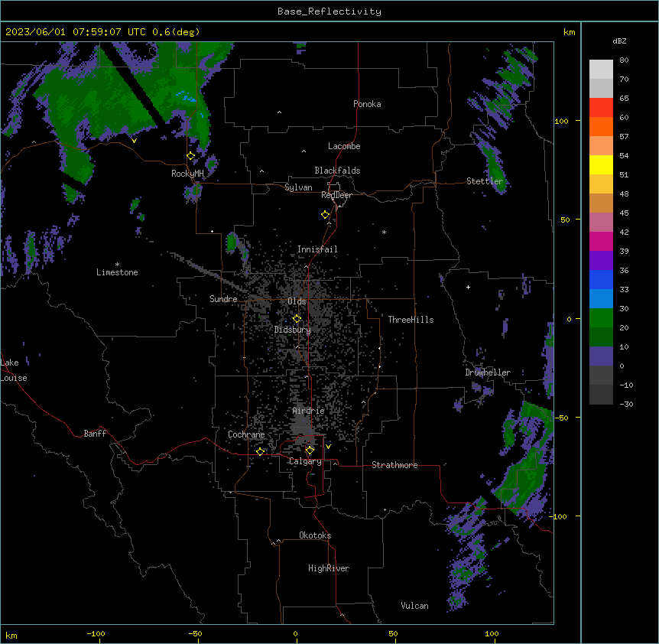Click the red 60-65 dBZ legend swatch
Screen dimensions: 659x644
pyautogui.click(x=601, y=108)
